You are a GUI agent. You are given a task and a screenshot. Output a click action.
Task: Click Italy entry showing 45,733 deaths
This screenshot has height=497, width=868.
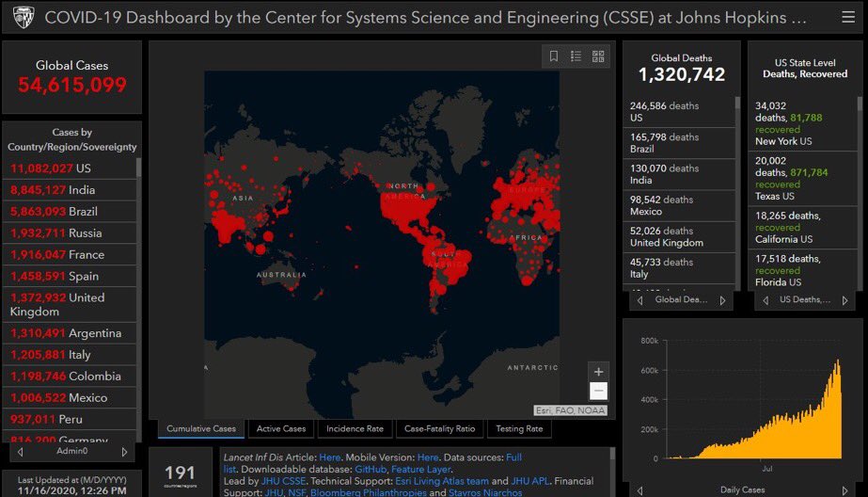tap(679, 268)
